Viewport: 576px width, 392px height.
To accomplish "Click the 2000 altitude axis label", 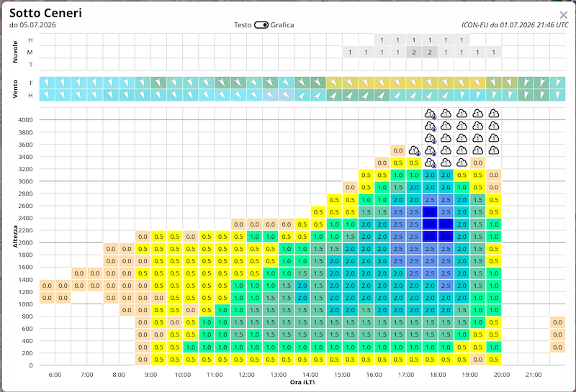I will tap(25, 242).
